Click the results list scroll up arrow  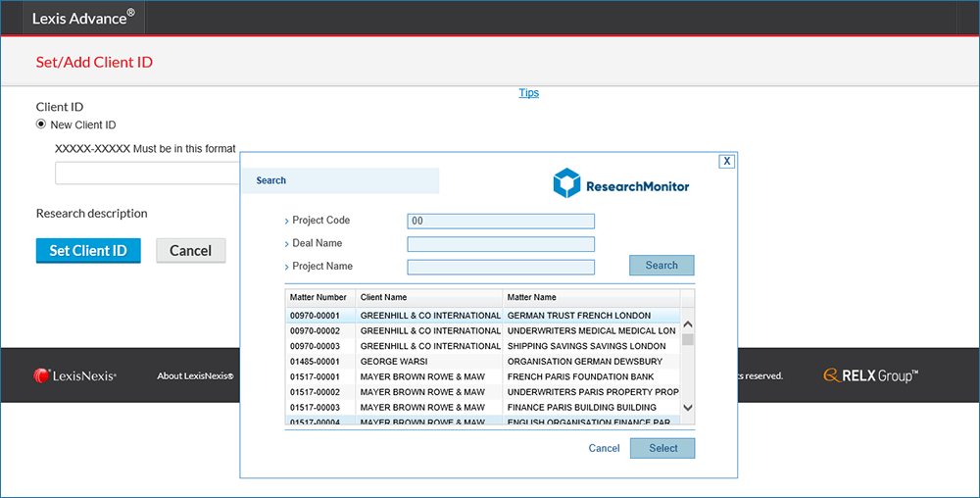pyautogui.click(x=688, y=324)
